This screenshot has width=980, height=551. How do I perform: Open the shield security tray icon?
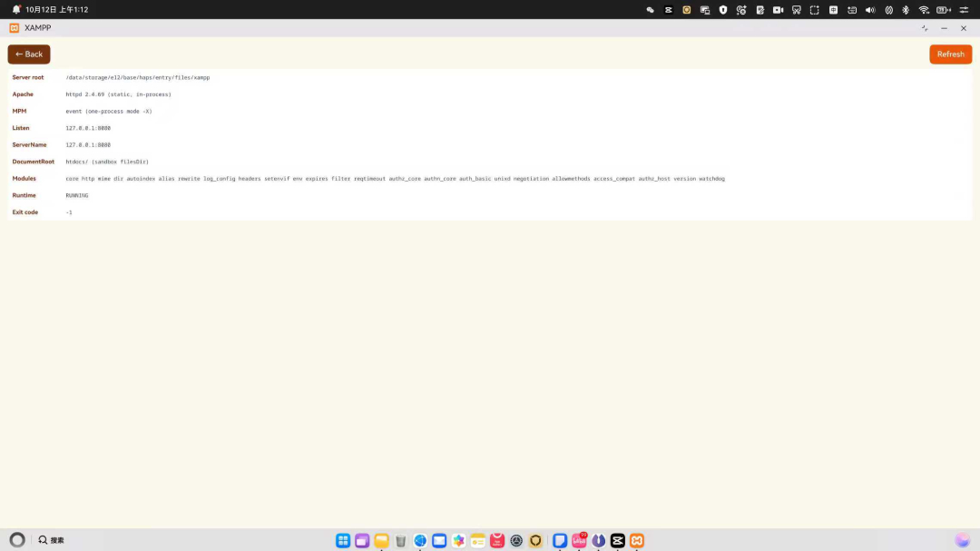[x=723, y=10]
